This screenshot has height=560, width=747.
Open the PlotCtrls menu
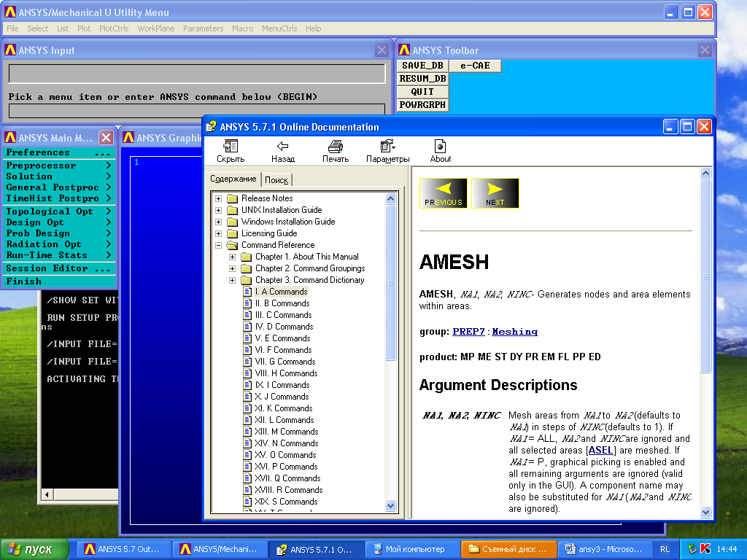[114, 28]
